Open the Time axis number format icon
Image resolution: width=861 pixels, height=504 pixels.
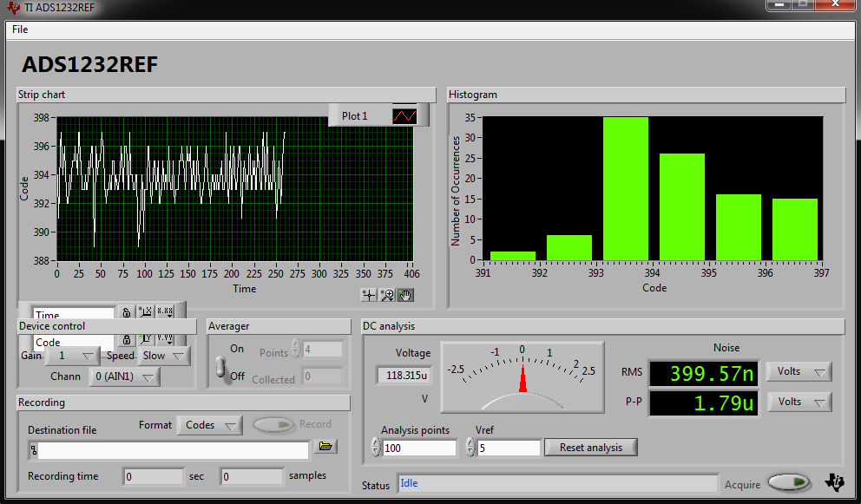click(x=165, y=313)
